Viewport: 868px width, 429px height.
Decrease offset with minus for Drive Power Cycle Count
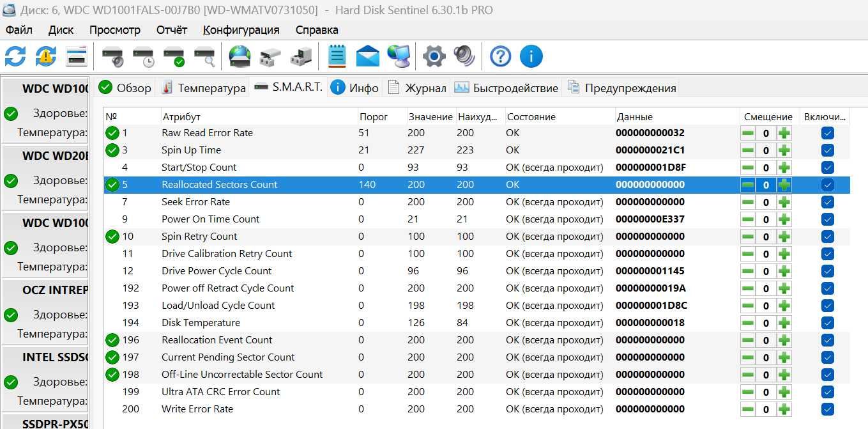pos(747,271)
